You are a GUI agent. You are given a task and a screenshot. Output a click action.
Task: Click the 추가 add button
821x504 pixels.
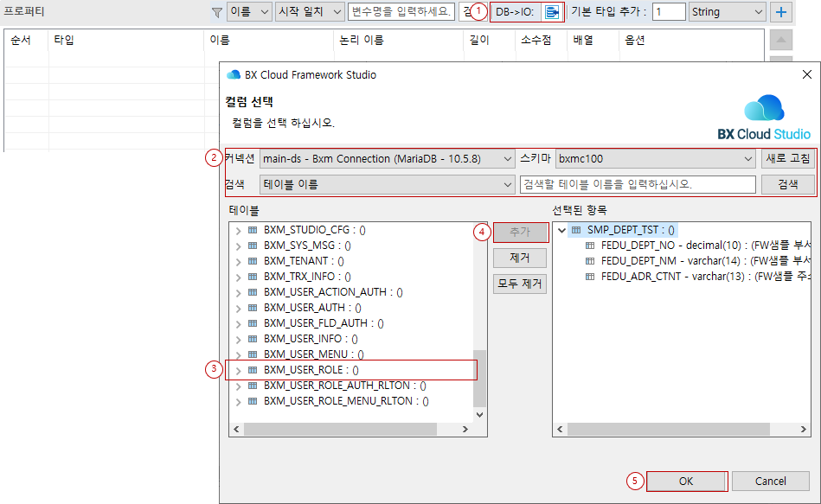coord(522,233)
